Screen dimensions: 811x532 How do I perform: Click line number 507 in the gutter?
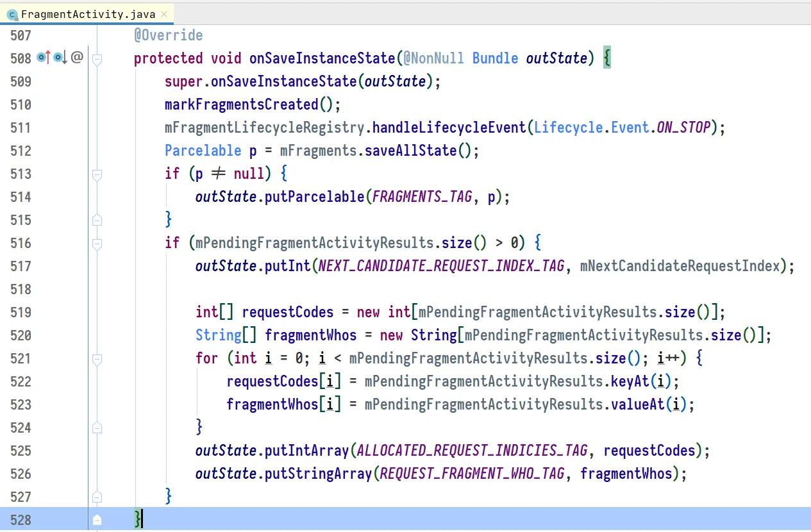click(21, 35)
